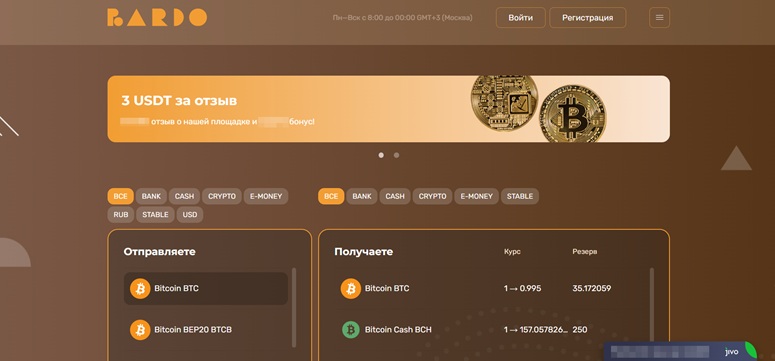This screenshot has height=361, width=775.
Task: Click Bitcoin BTC coin icon in Отправляете
Action: (140, 288)
